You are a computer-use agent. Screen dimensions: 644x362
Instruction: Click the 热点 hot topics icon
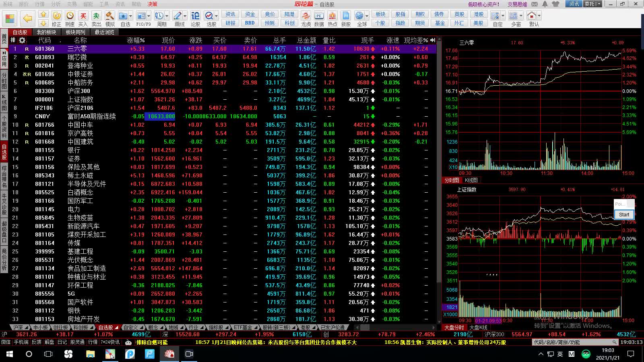(x=332, y=19)
